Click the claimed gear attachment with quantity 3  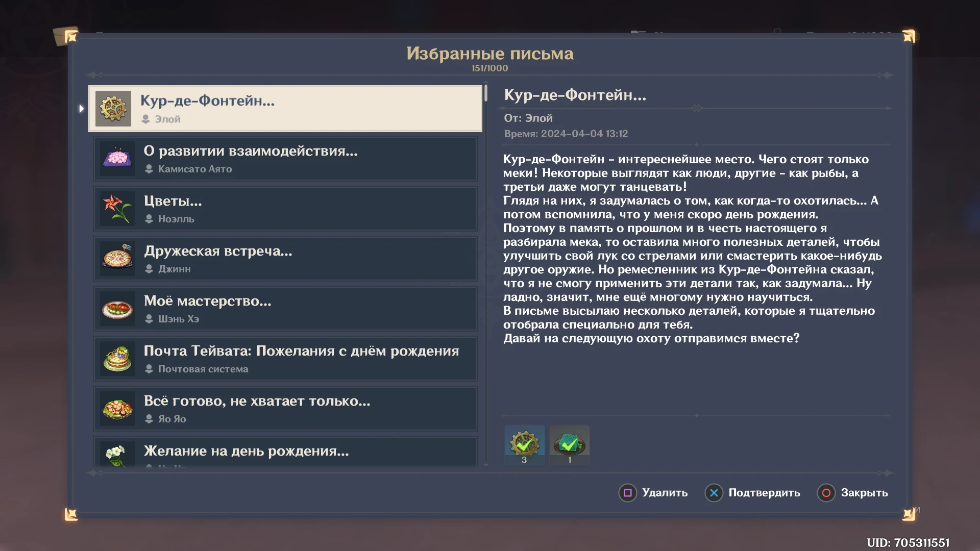(524, 444)
